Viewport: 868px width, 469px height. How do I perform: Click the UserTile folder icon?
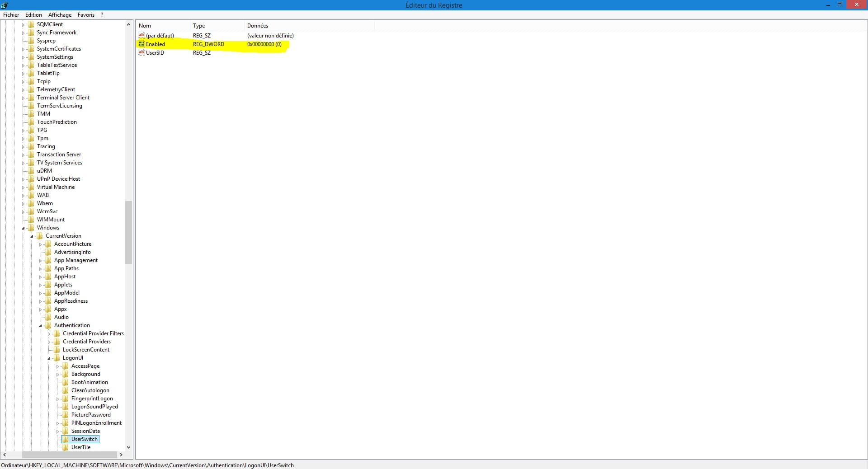point(65,447)
